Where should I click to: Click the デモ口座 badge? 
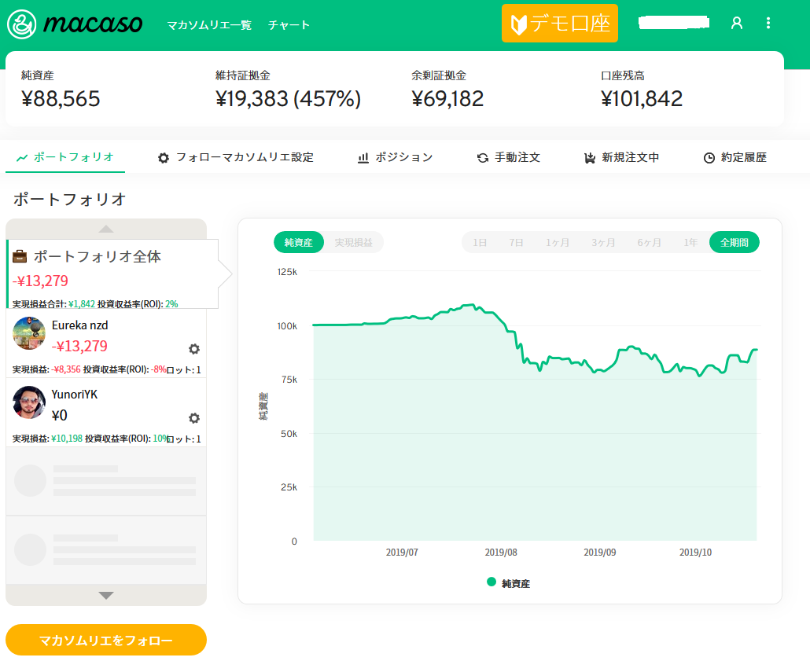560,24
